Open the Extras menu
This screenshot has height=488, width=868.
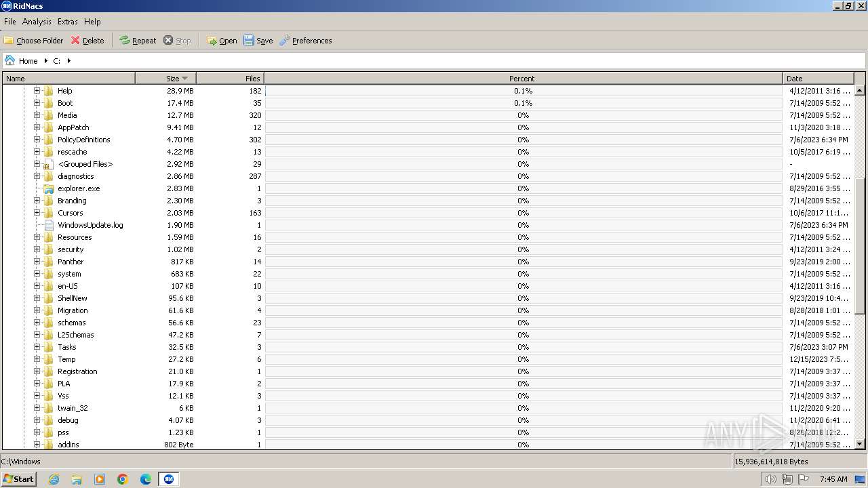pyautogui.click(x=68, y=22)
